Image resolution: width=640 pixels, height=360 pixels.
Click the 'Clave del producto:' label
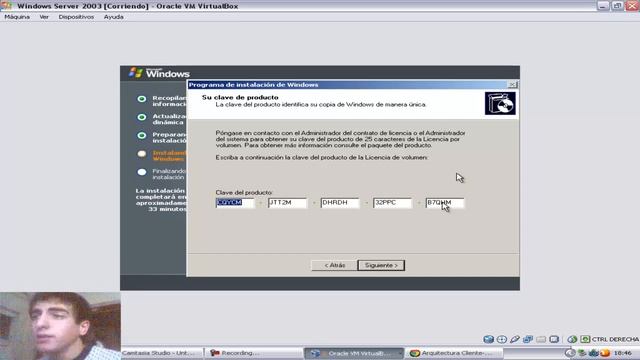tap(244, 192)
